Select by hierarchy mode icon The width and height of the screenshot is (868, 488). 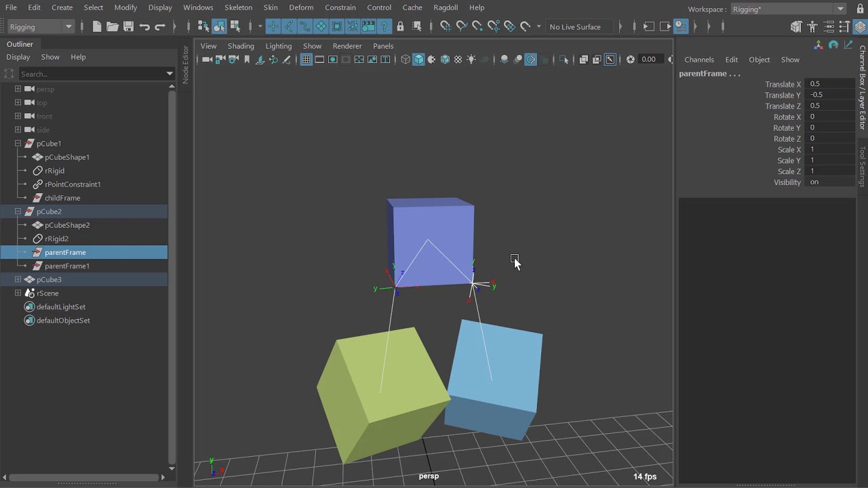pos(203,26)
